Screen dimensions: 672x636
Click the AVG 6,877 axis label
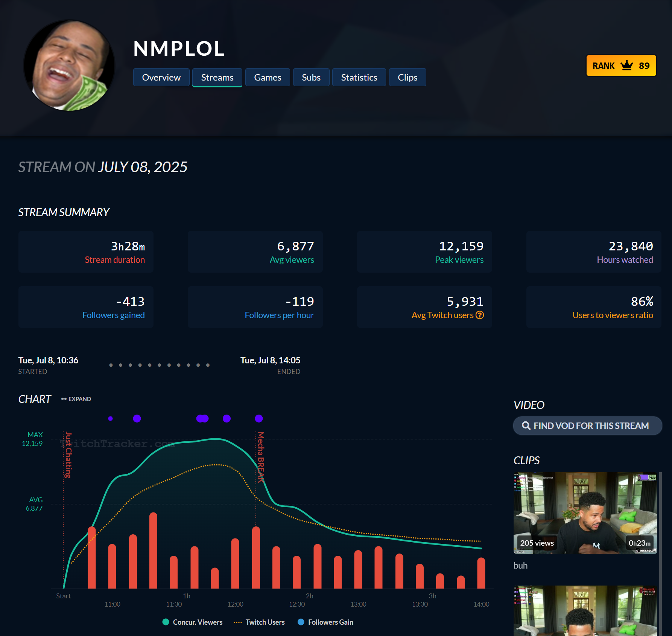(x=34, y=504)
